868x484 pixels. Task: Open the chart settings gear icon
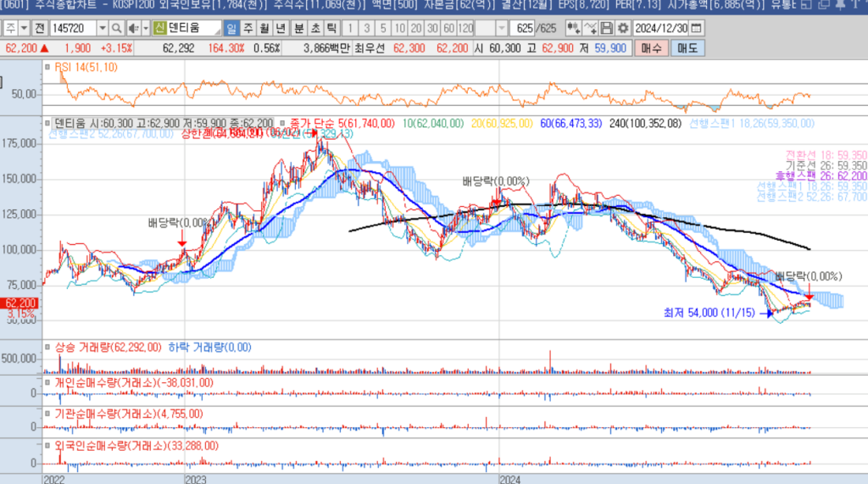[x=622, y=28]
